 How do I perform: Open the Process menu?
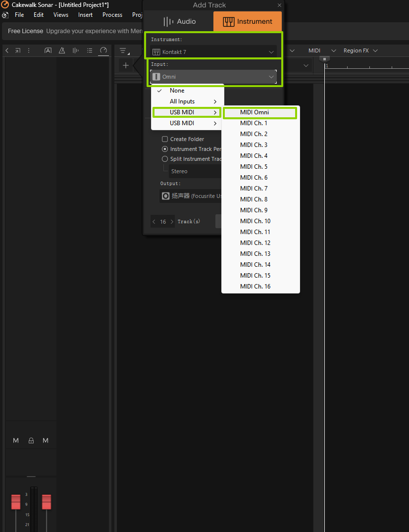click(x=112, y=15)
